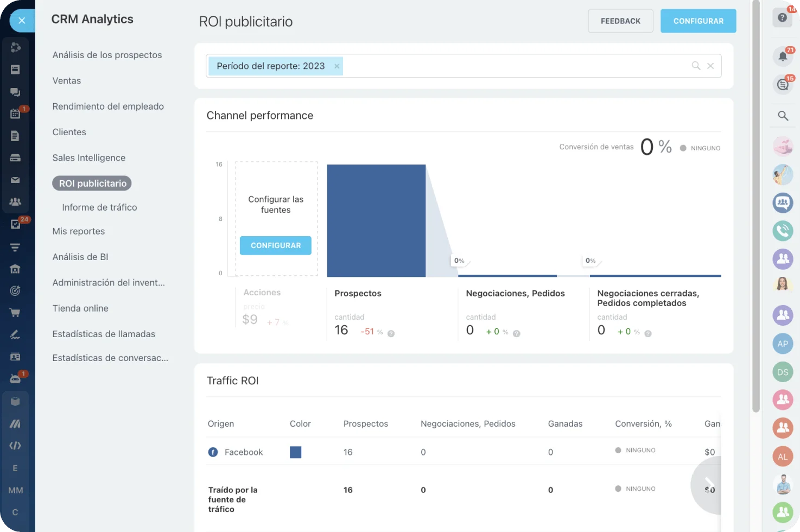This screenshot has height=532, width=800.
Task: Select the Facebook blue color swatch
Action: pos(296,452)
